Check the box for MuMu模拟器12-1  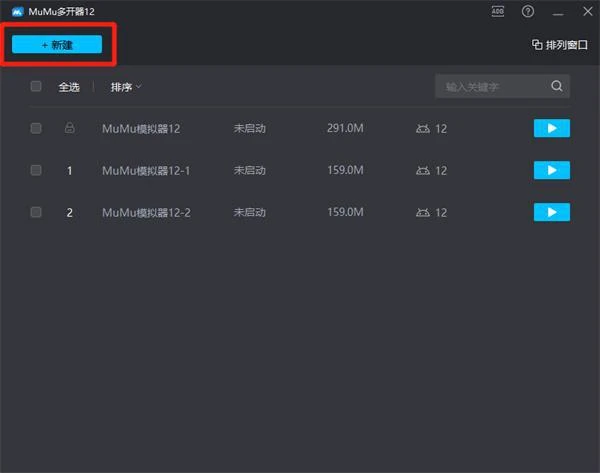click(x=36, y=170)
